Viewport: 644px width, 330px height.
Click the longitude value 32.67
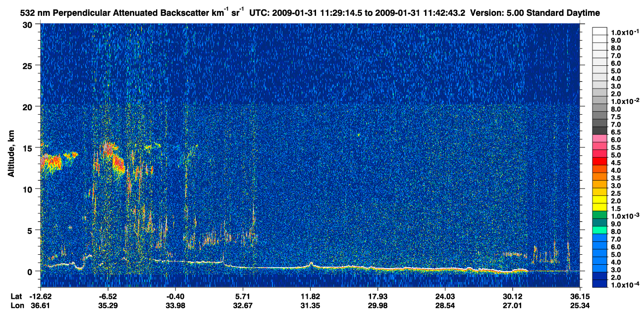coord(243,306)
